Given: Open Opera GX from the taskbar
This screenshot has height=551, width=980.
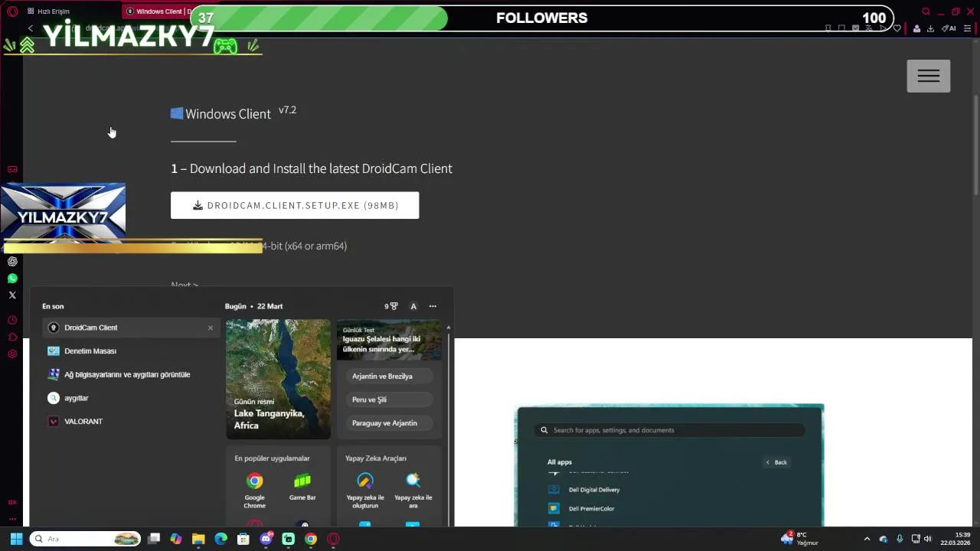Looking at the screenshot, I should point(333,539).
